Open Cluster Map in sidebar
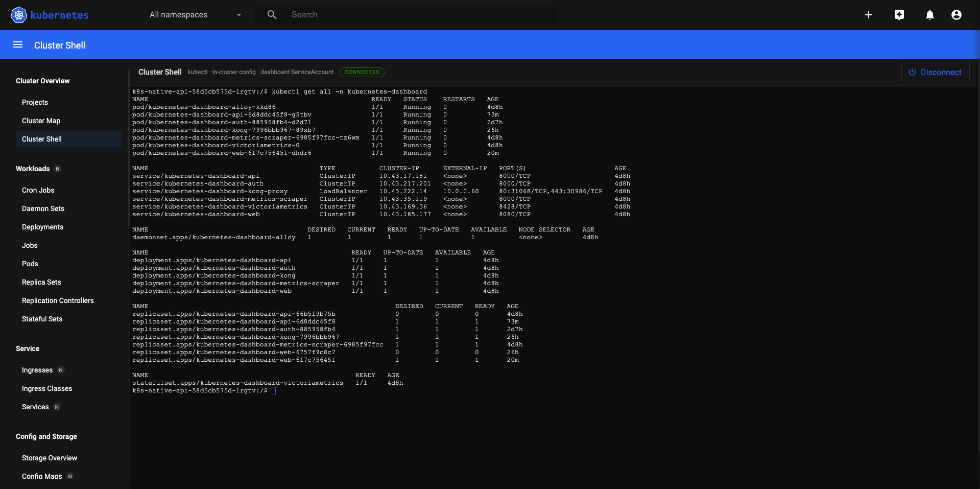This screenshot has width=980, height=489. 41,121
